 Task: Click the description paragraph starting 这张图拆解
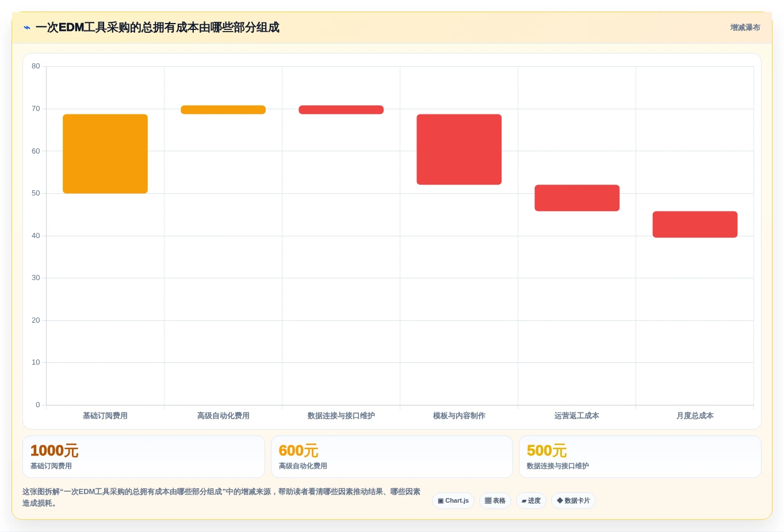(x=221, y=497)
